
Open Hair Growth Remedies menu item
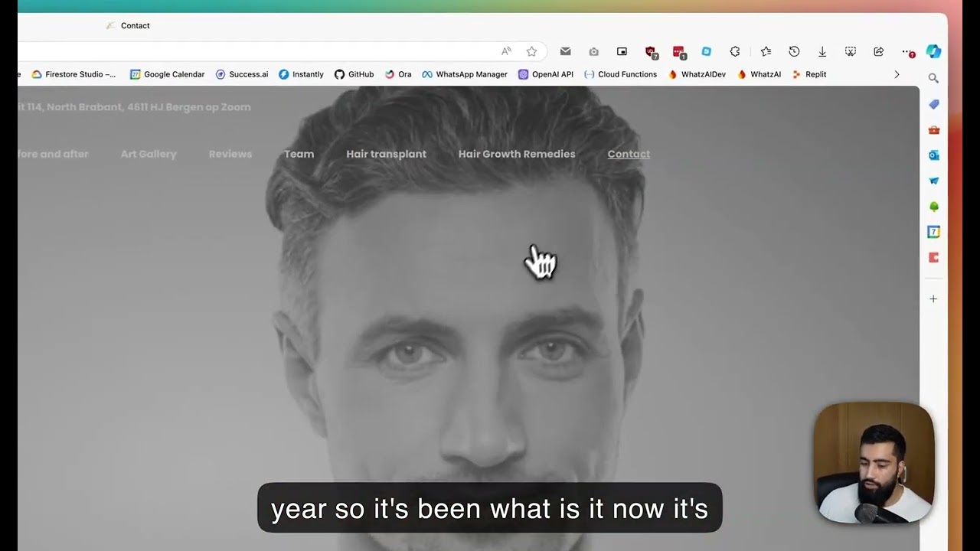517,154
